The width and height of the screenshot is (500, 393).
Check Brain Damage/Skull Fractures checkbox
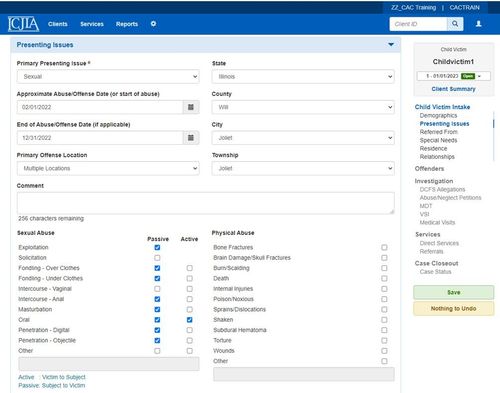[384, 258]
